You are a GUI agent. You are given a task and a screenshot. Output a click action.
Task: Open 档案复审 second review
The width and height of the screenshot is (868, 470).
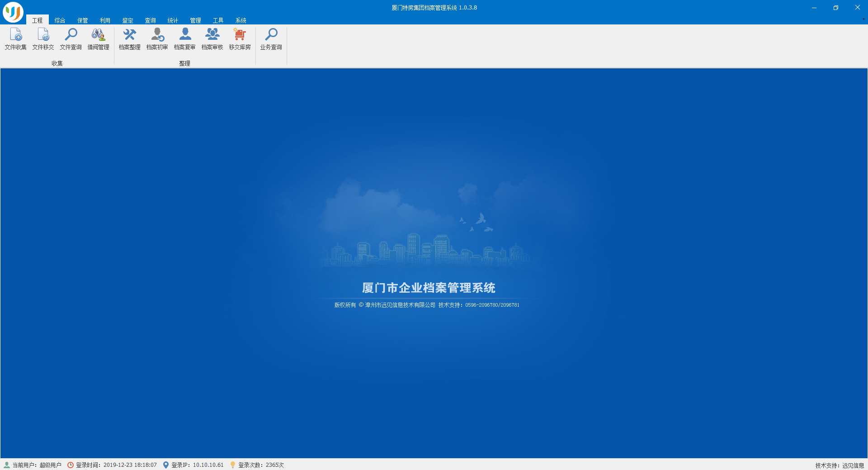pos(185,39)
